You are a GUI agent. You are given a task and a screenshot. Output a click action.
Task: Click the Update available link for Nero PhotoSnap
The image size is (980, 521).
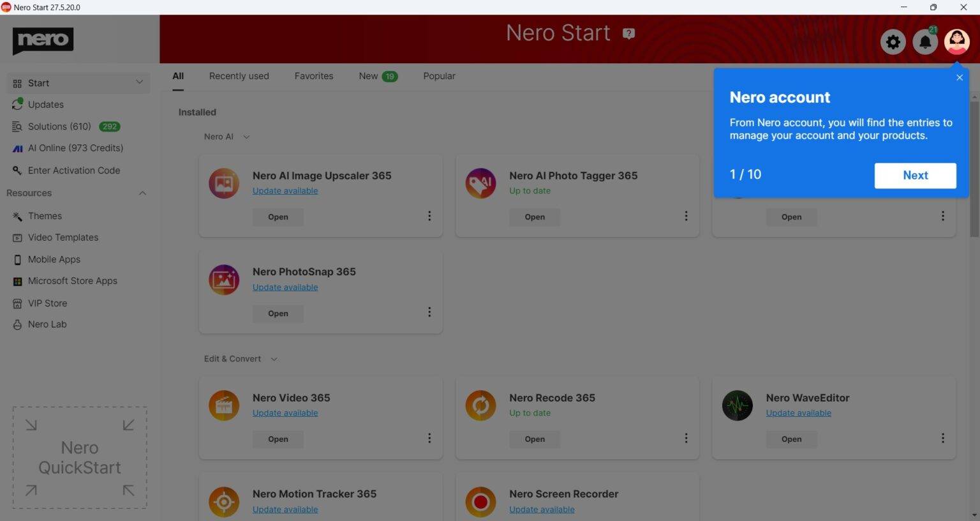point(285,287)
